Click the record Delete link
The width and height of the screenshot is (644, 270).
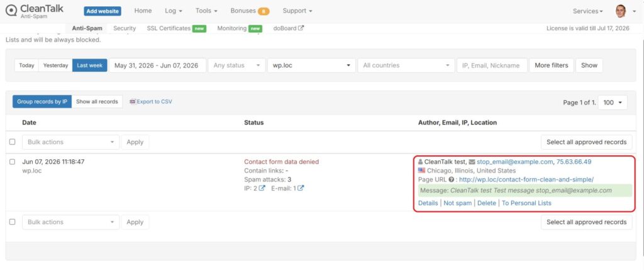487,203
